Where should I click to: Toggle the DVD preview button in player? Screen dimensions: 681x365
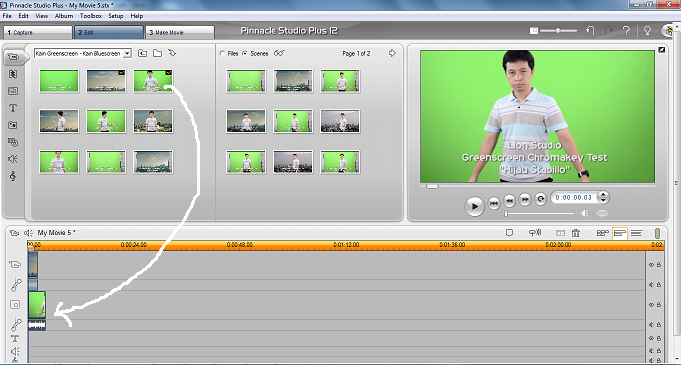pyautogui.click(x=602, y=213)
